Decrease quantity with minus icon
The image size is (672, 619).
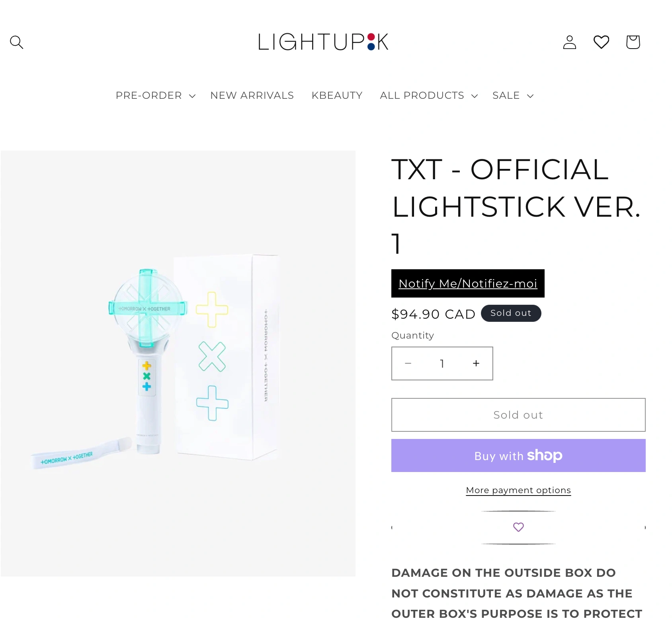click(x=408, y=363)
